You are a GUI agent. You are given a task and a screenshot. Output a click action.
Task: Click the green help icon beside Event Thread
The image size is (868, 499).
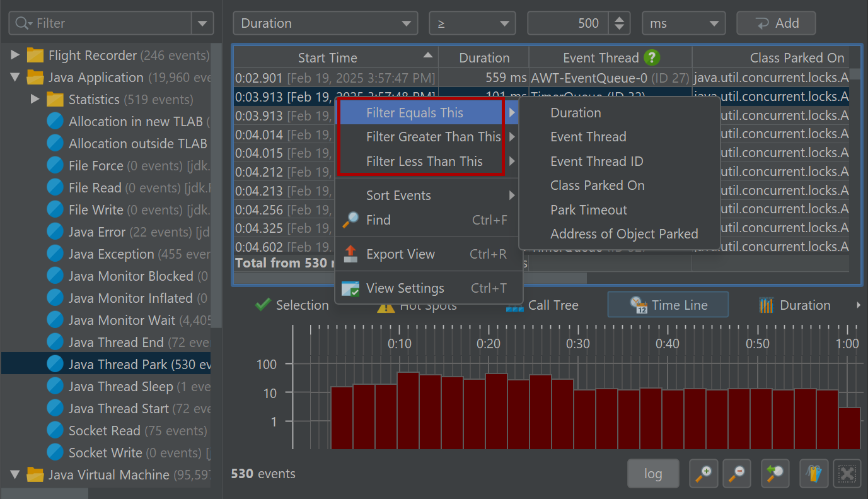pos(652,58)
